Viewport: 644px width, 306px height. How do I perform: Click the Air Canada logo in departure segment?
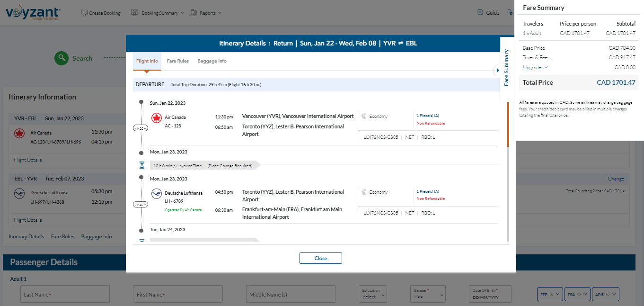coord(157,118)
